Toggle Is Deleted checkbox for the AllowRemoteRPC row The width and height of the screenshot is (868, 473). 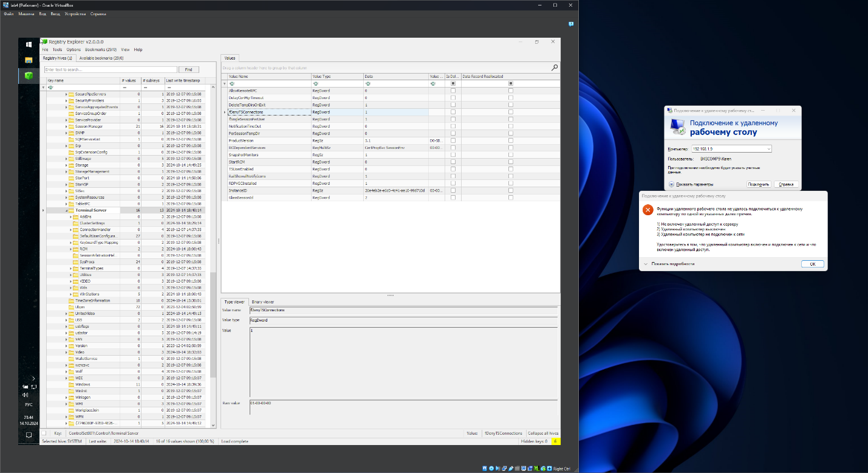coord(453,91)
